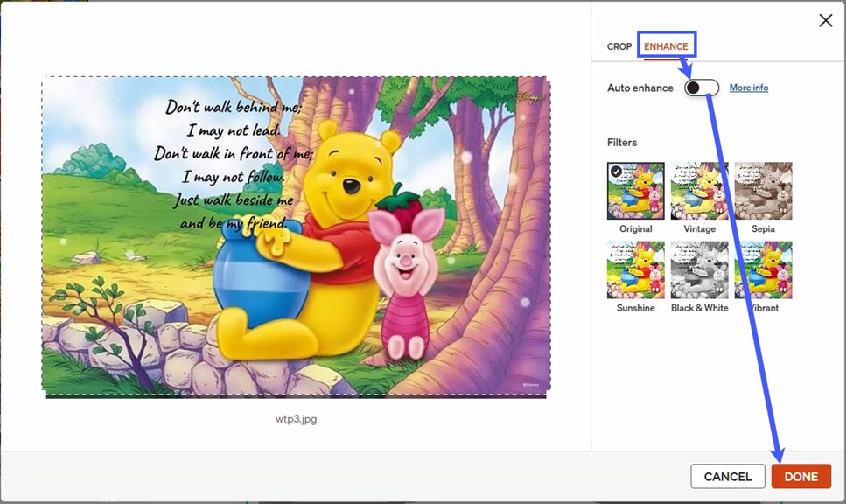Select the Original filter thumbnail

[635, 191]
